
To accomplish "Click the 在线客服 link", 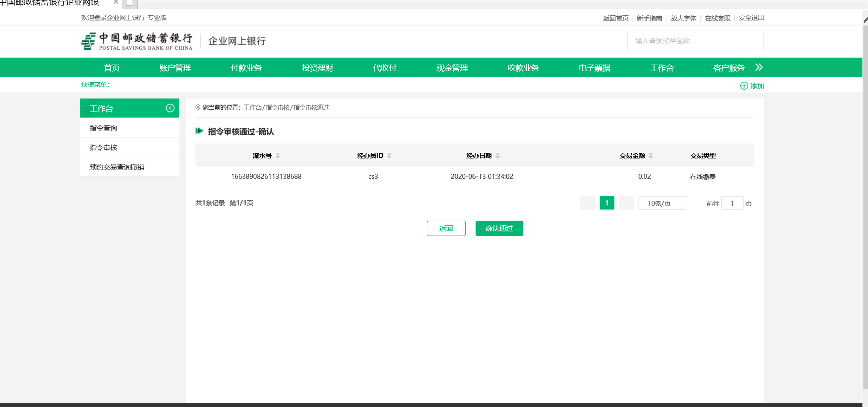I will 717,18.
